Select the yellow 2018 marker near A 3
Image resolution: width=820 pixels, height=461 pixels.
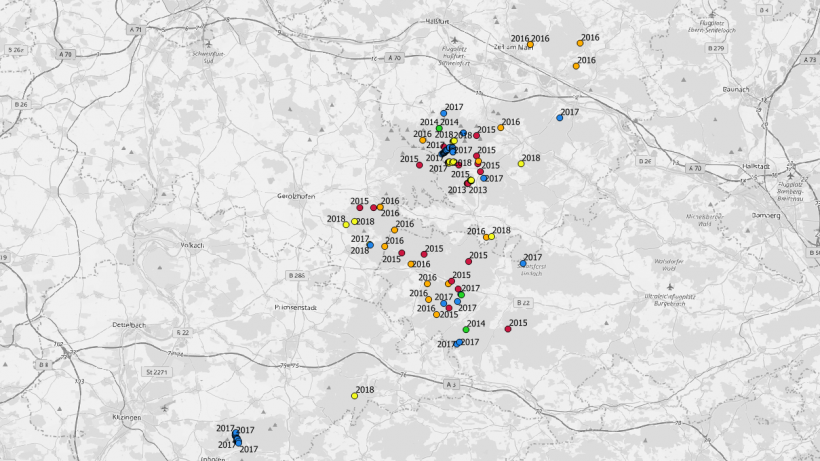point(355,396)
